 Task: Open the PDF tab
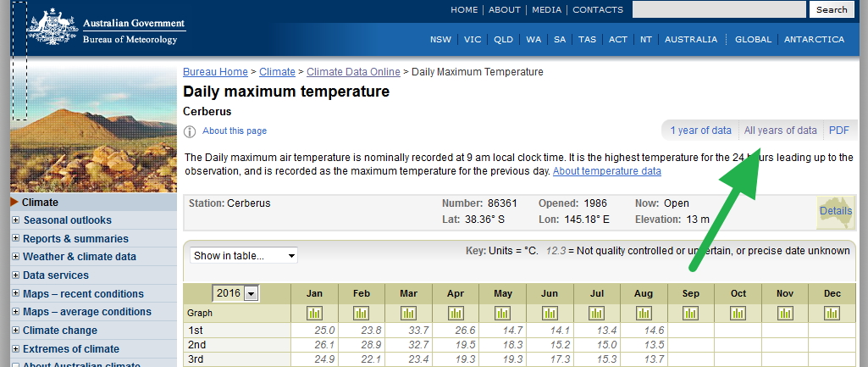(838, 131)
